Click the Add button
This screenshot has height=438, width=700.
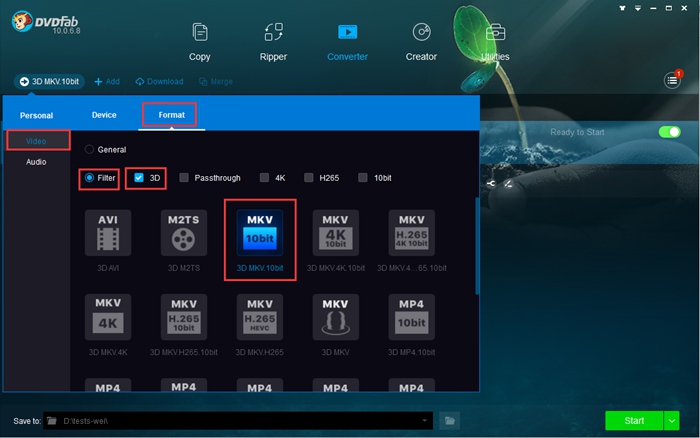click(x=107, y=81)
